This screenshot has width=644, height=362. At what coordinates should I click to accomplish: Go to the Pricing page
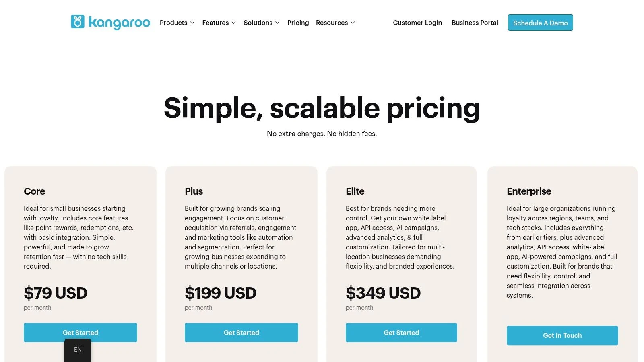click(298, 23)
